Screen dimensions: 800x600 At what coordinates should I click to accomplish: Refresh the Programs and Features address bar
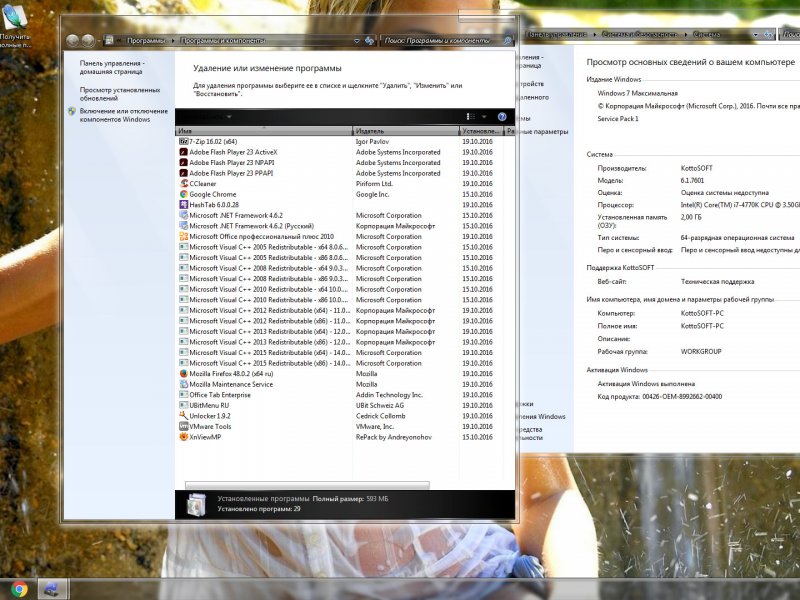pos(369,40)
